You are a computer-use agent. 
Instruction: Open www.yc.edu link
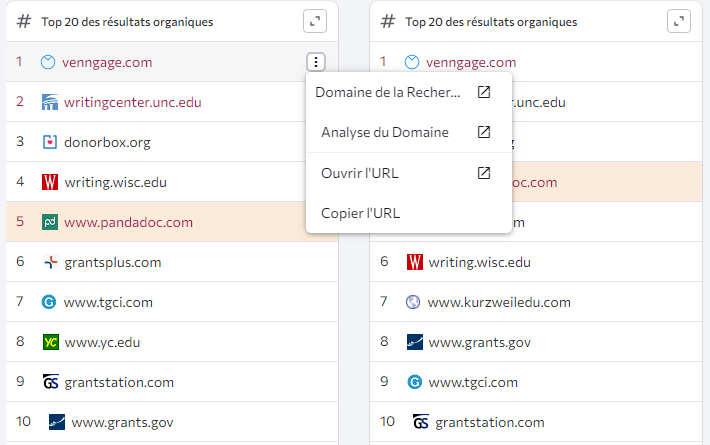click(102, 342)
